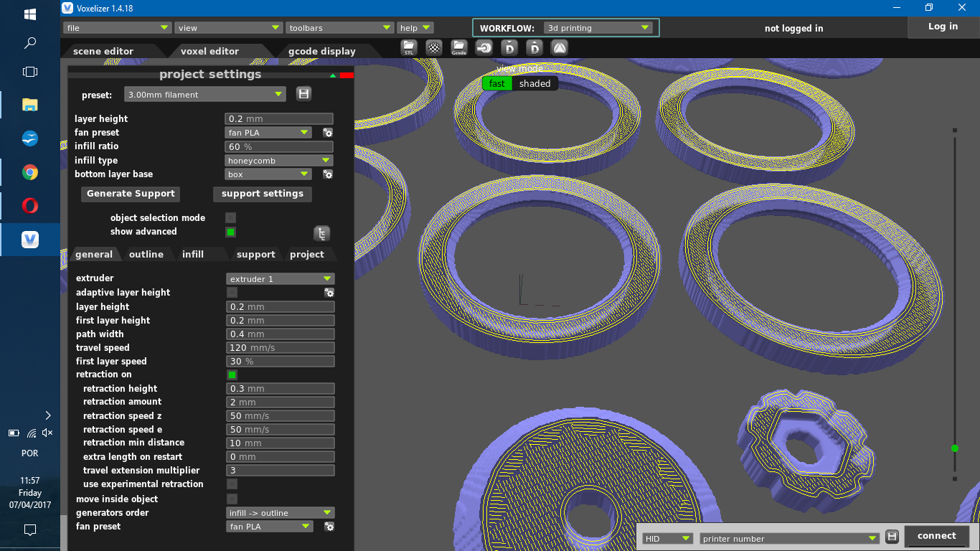
Task: Open the infill type honeycomb dropdown
Action: [279, 161]
